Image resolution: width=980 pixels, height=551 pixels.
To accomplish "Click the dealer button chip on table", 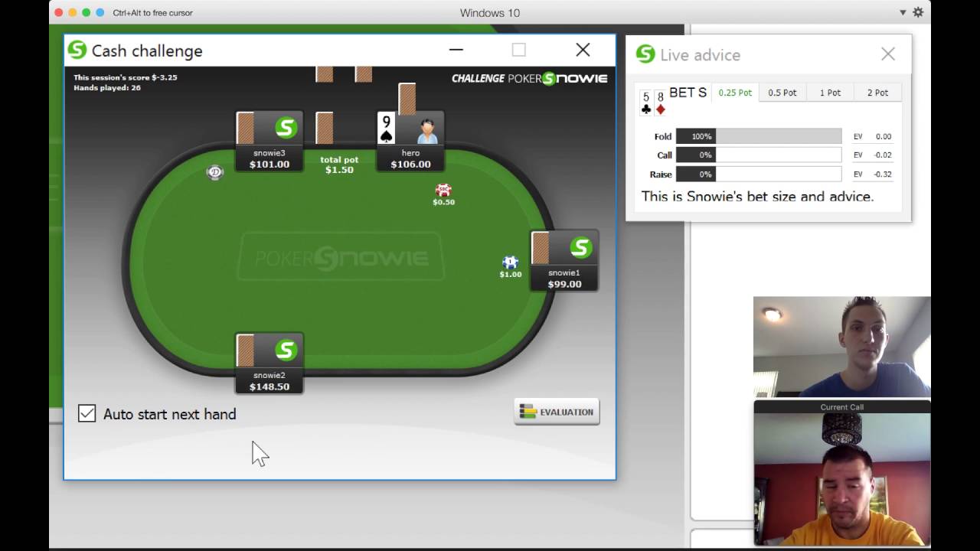I will coord(215,172).
